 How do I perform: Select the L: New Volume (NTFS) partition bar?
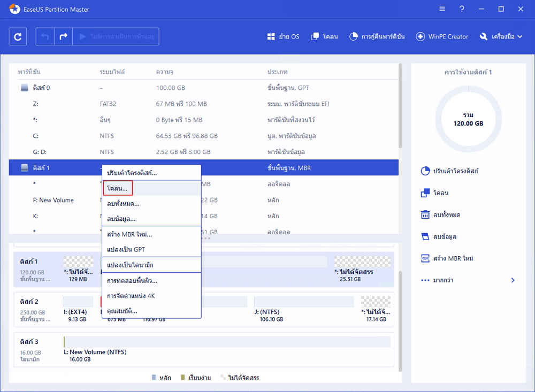(x=227, y=342)
